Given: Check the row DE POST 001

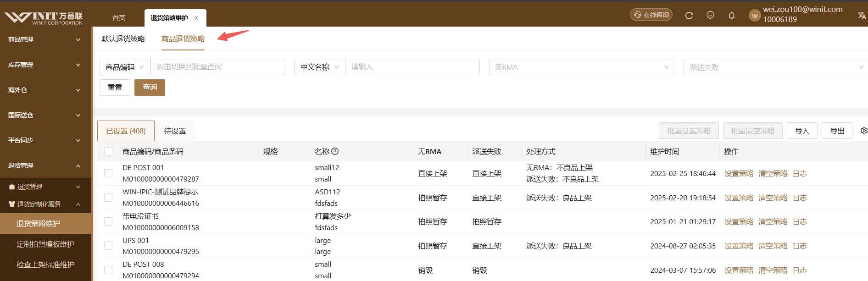Looking at the screenshot, I should (x=108, y=173).
